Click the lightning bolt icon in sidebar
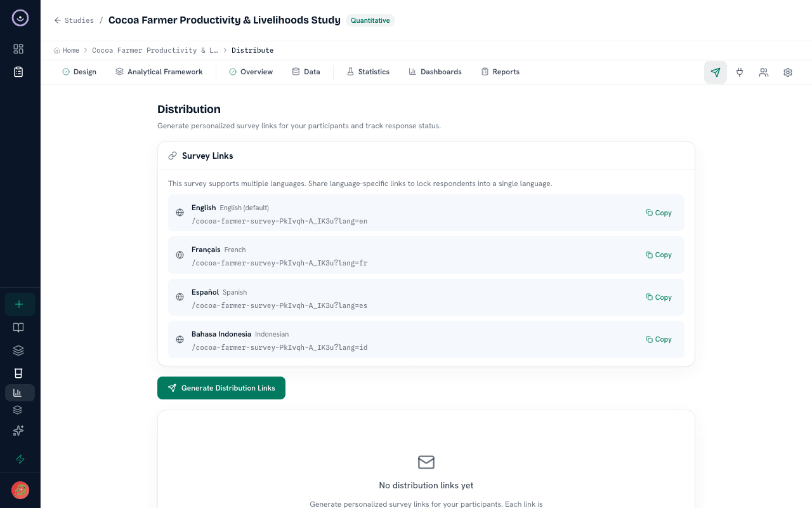The height and width of the screenshot is (508, 812). coord(20,459)
